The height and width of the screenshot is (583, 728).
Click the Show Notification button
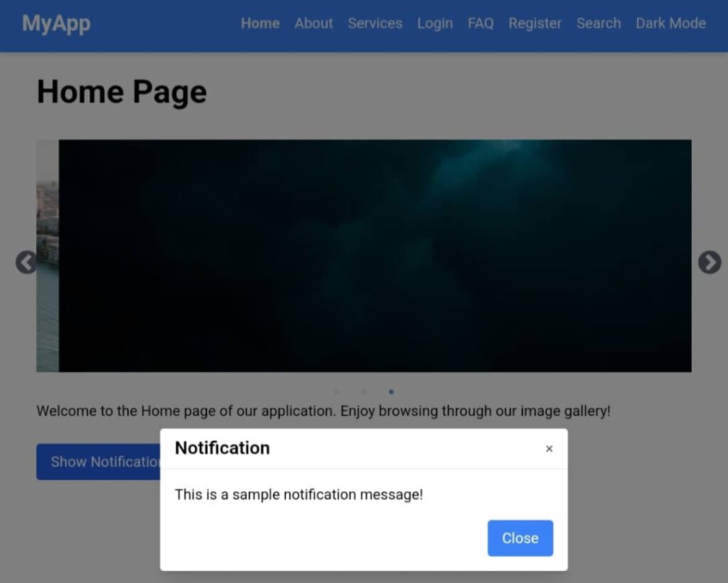coord(99,462)
